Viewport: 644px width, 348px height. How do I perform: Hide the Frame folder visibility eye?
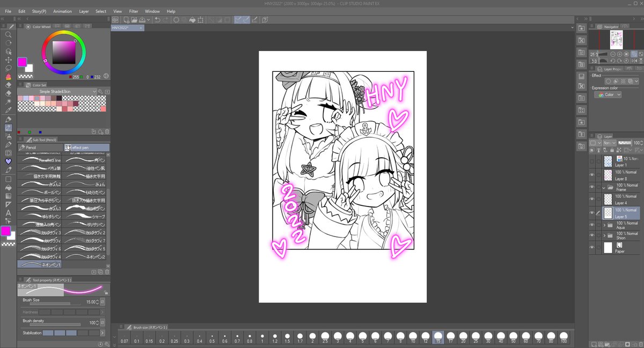pos(592,187)
